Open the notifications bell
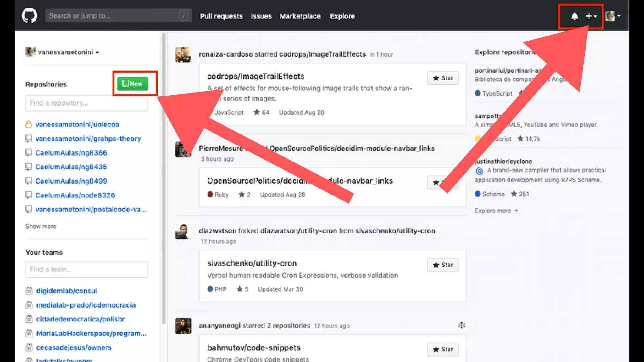 tap(574, 16)
